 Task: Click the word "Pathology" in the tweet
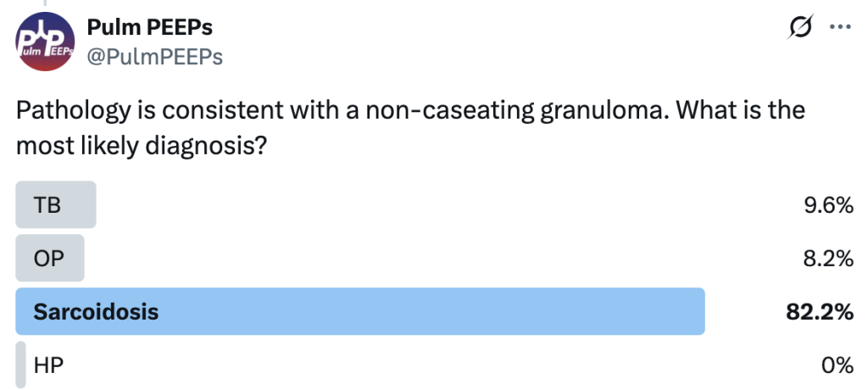[x=67, y=111]
